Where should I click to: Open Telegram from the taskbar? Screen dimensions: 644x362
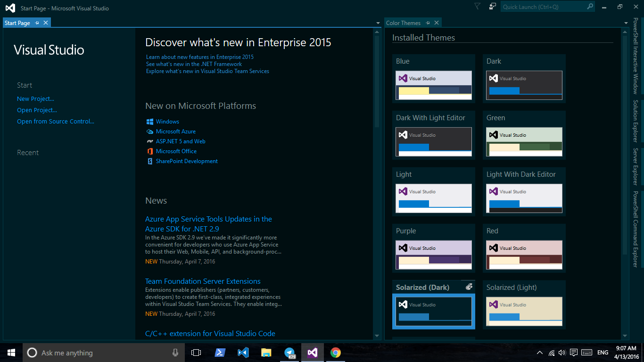289,353
